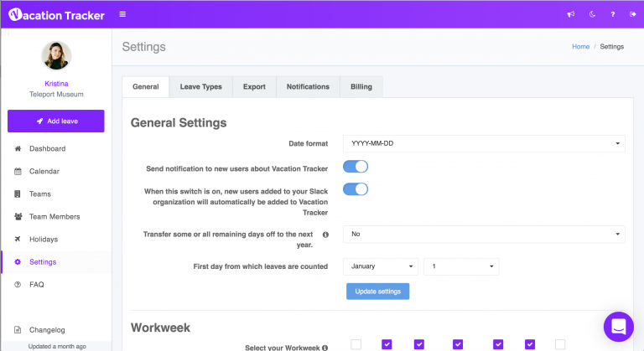
Task: Switch to the Leave Types tab
Action: [x=201, y=86]
